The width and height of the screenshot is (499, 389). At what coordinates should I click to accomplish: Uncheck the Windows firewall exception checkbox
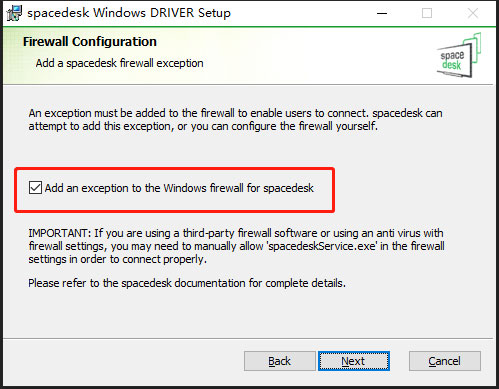tap(35, 188)
